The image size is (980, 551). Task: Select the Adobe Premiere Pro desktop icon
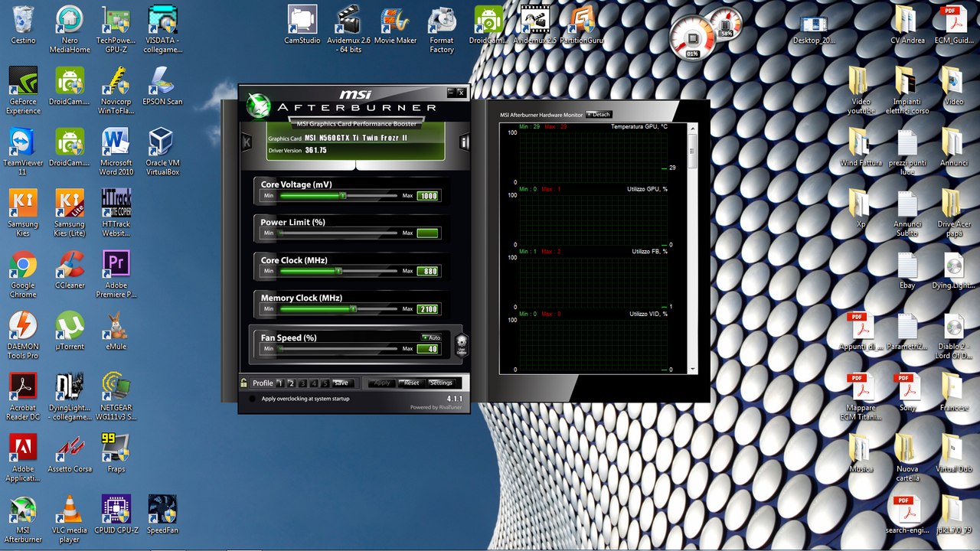pos(116,274)
